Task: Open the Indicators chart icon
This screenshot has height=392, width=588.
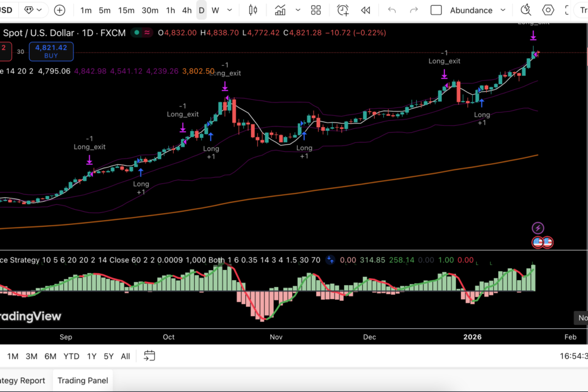Action: tap(279, 10)
